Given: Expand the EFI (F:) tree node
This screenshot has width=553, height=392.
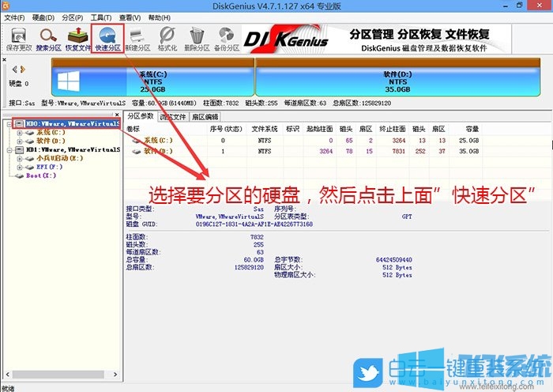Looking at the screenshot, I should (20, 168).
